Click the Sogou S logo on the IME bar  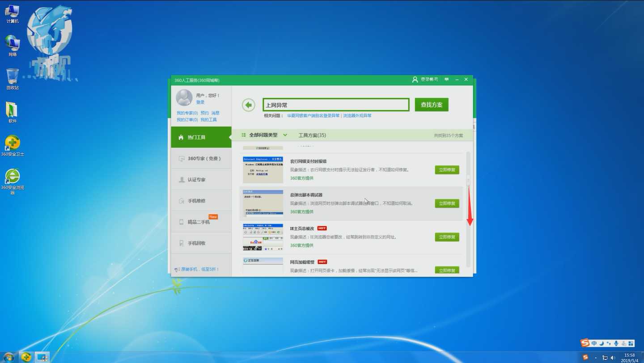click(585, 343)
